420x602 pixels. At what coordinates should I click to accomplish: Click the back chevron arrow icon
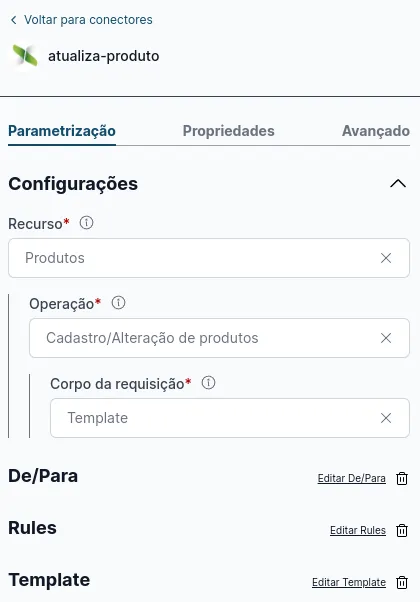click(14, 20)
